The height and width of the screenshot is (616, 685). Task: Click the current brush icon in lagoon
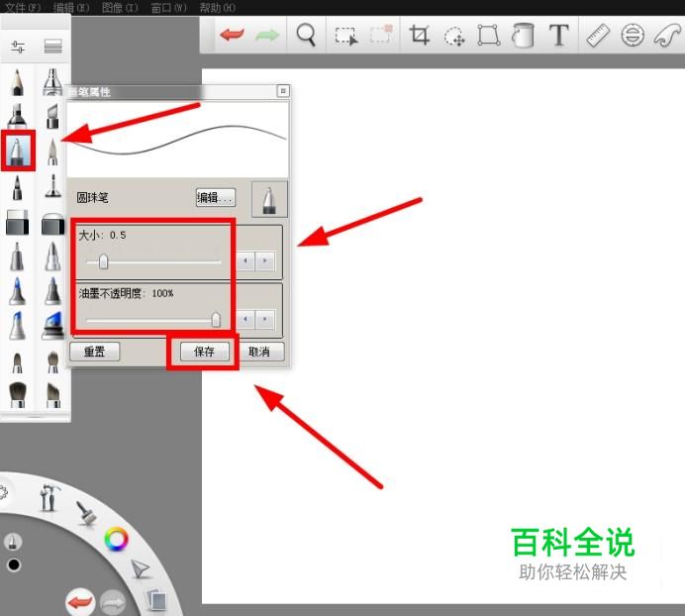pyautogui.click(x=13, y=542)
